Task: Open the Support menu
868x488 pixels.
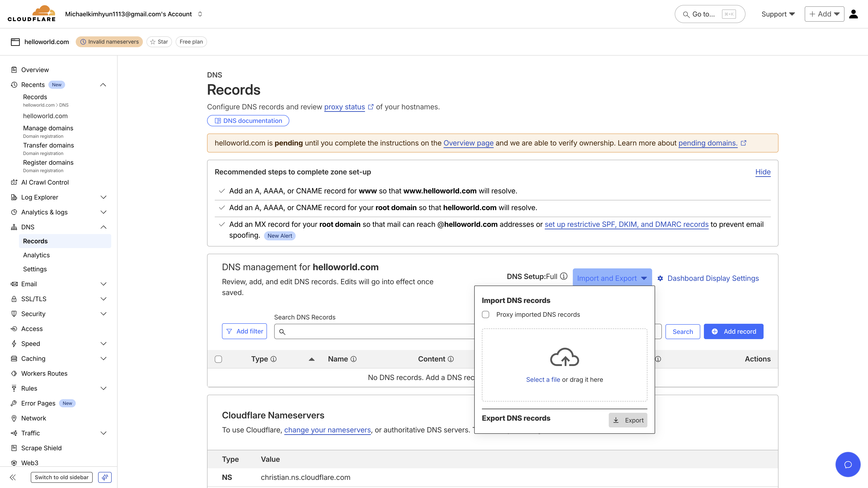Action: click(778, 14)
